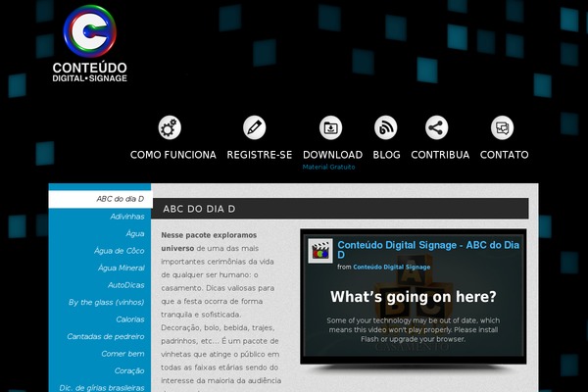Click the share icon above Contribua
Screen dimensions: 588x392
(436, 127)
